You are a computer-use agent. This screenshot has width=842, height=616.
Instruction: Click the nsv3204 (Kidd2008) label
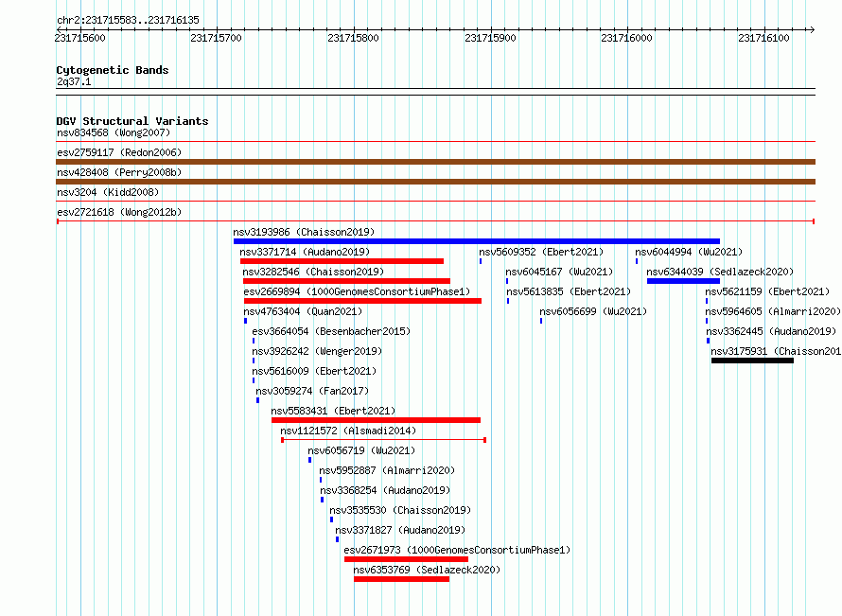coord(108,192)
